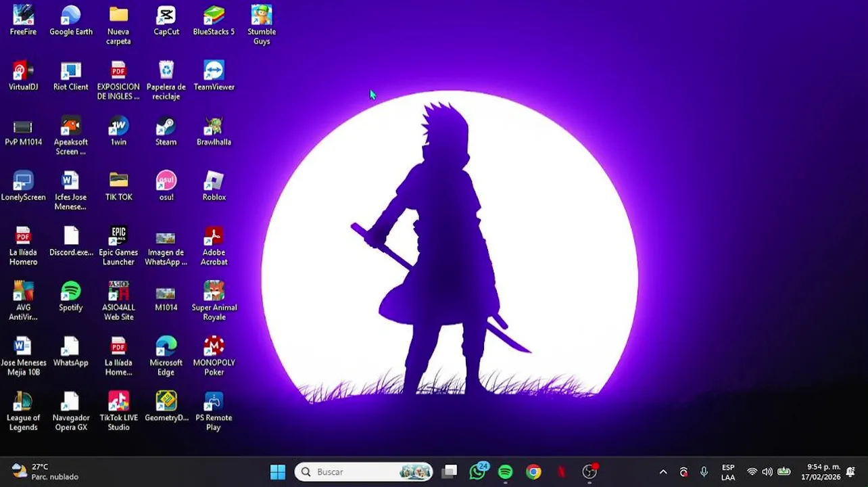Image resolution: width=868 pixels, height=487 pixels.
Task: Select the Jose Meneses Mejia 10B document
Action: click(x=23, y=356)
